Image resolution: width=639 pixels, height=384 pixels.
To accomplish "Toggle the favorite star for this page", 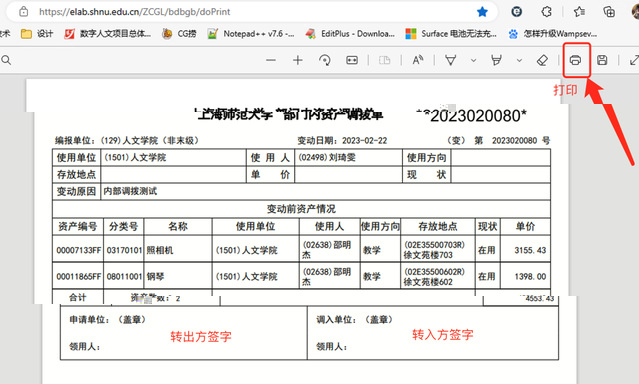I will click(482, 12).
